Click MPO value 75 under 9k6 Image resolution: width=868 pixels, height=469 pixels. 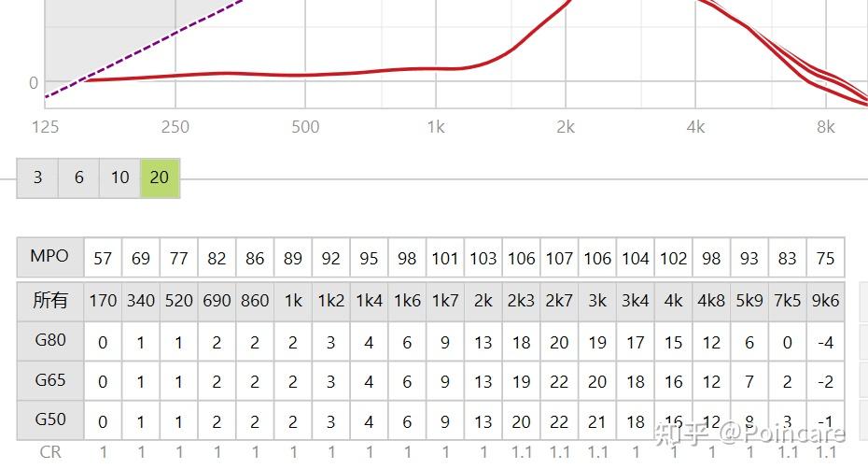point(825,258)
